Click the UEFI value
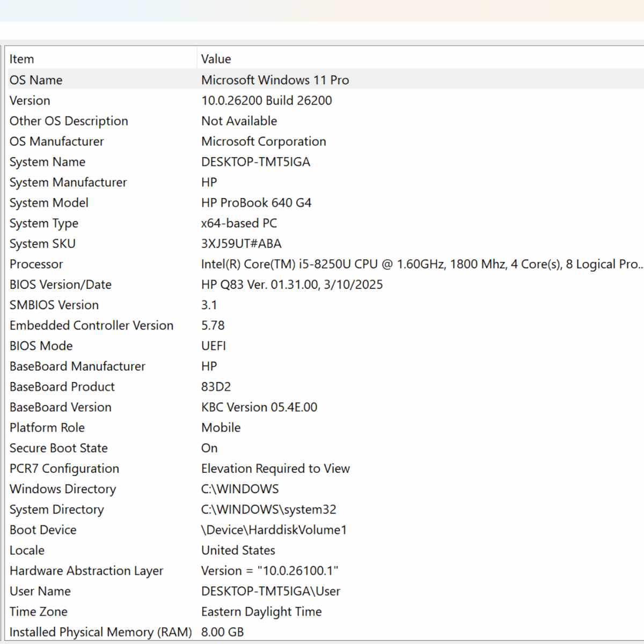This screenshot has width=644, height=644. pyautogui.click(x=214, y=345)
